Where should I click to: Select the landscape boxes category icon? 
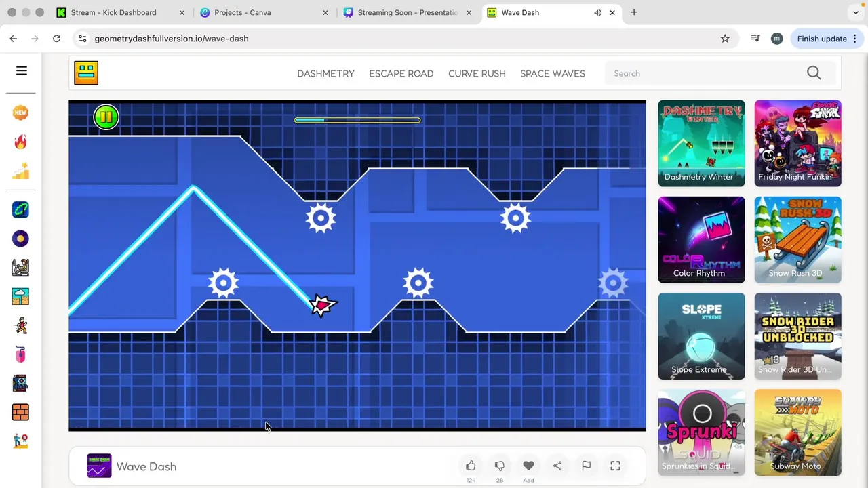coord(20,296)
